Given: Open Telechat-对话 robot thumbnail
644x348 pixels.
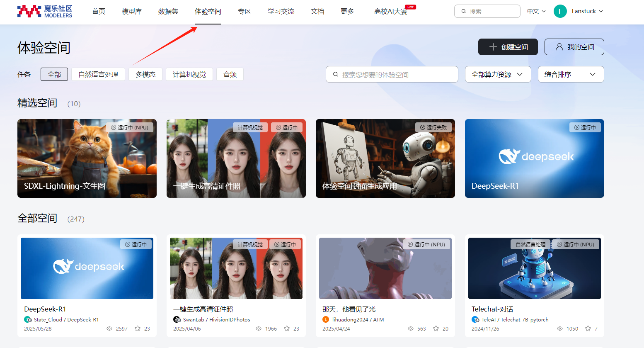Looking at the screenshot, I should pyautogui.click(x=535, y=268).
